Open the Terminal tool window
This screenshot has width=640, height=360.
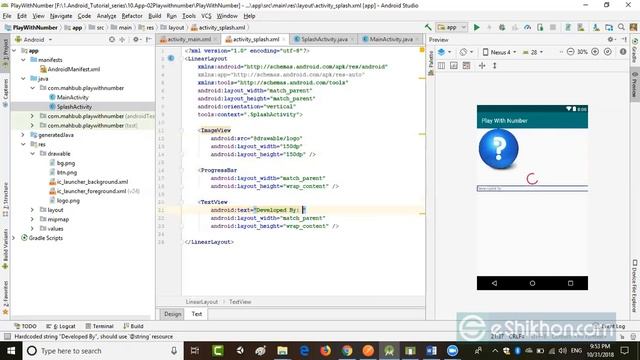pos(99,326)
